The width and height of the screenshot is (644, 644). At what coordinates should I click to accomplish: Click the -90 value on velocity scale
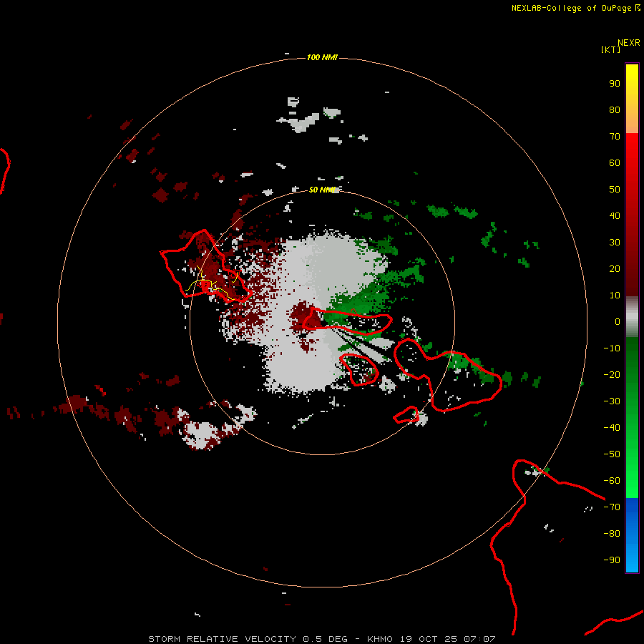[612, 560]
